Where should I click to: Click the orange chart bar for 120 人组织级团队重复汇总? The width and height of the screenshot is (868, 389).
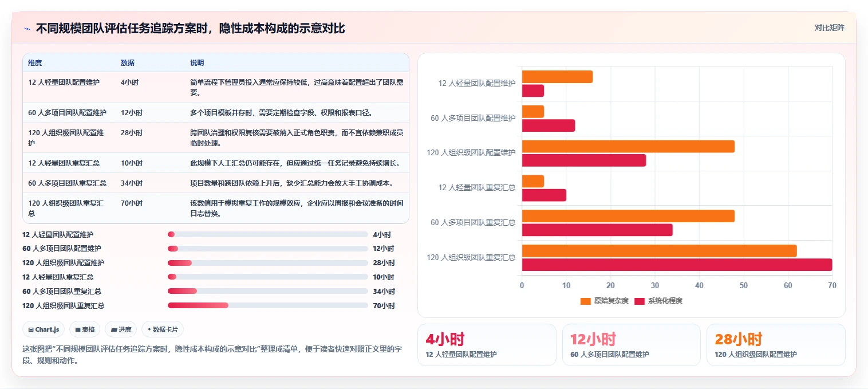(659, 251)
